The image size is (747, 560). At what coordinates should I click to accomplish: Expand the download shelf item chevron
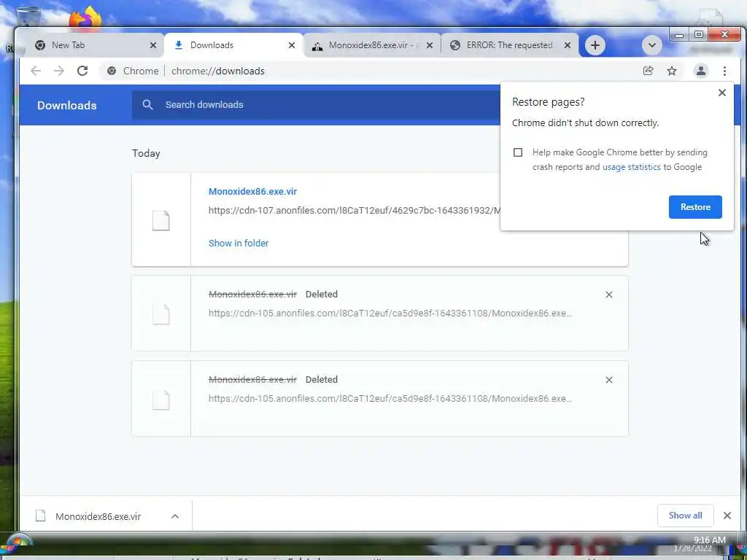pos(175,516)
